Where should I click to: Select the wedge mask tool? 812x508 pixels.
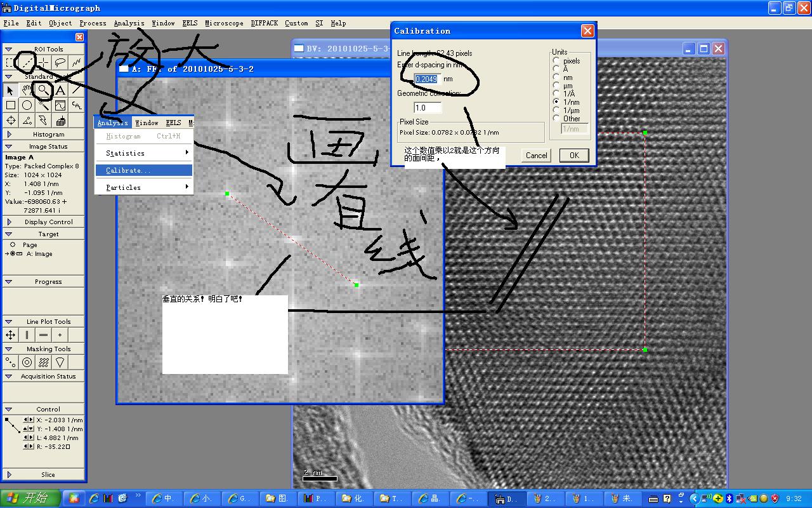tap(60, 362)
